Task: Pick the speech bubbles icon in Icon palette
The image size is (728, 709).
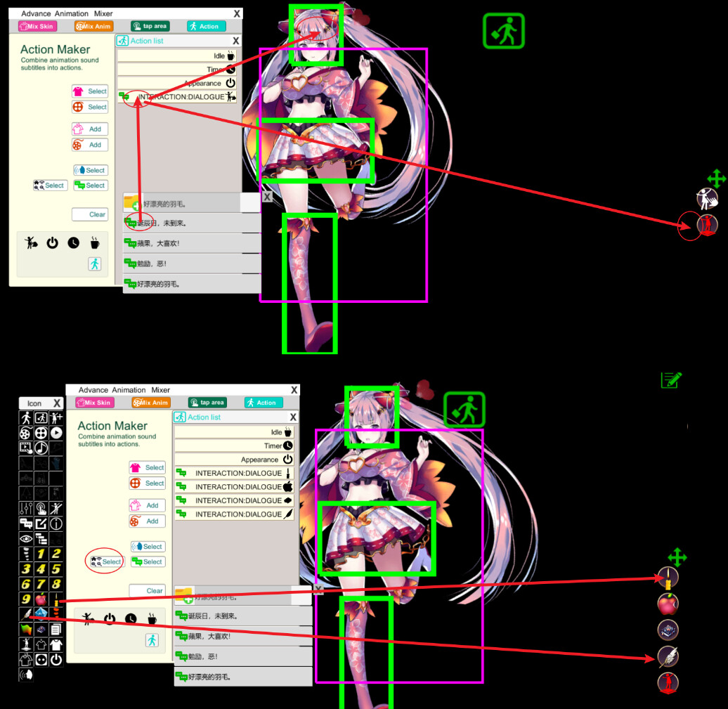Action: point(26,523)
